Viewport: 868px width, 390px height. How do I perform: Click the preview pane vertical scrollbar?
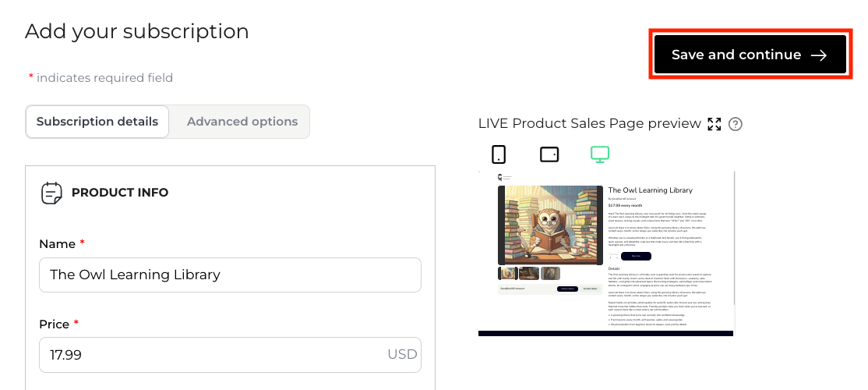(x=734, y=238)
